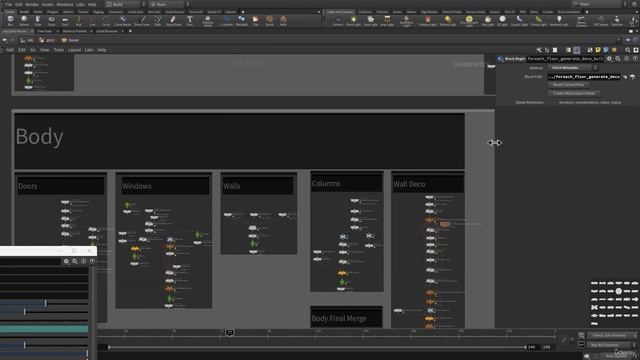
Task: Switch to the Material Palette tab
Action: [75, 31]
